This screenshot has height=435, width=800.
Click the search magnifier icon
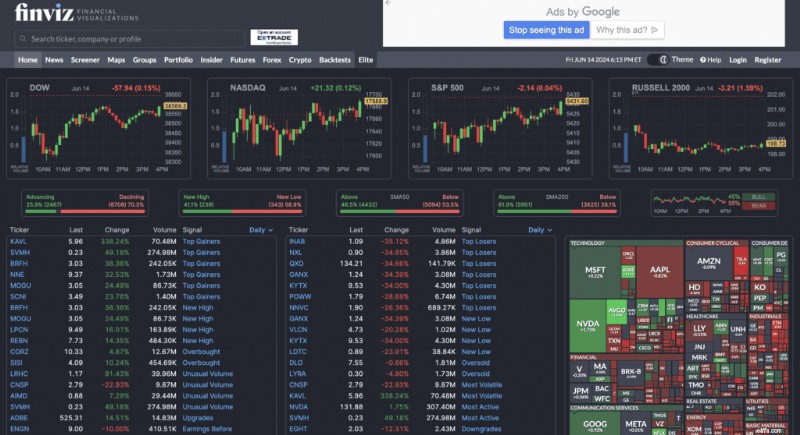[23, 39]
